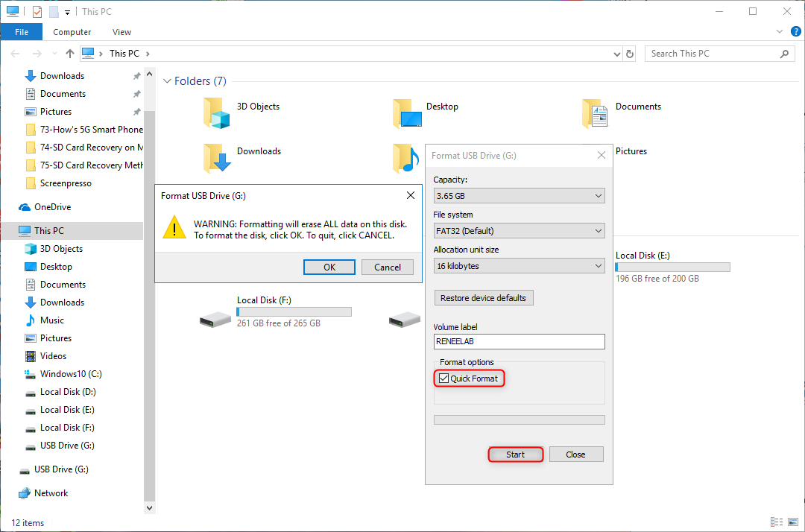This screenshot has width=805, height=532.
Task: Switch to the View ribbon tab
Action: pos(121,32)
